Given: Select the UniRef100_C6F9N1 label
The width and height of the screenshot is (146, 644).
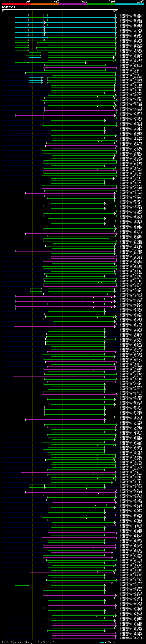Looking at the screenshot, I should click(x=131, y=93).
